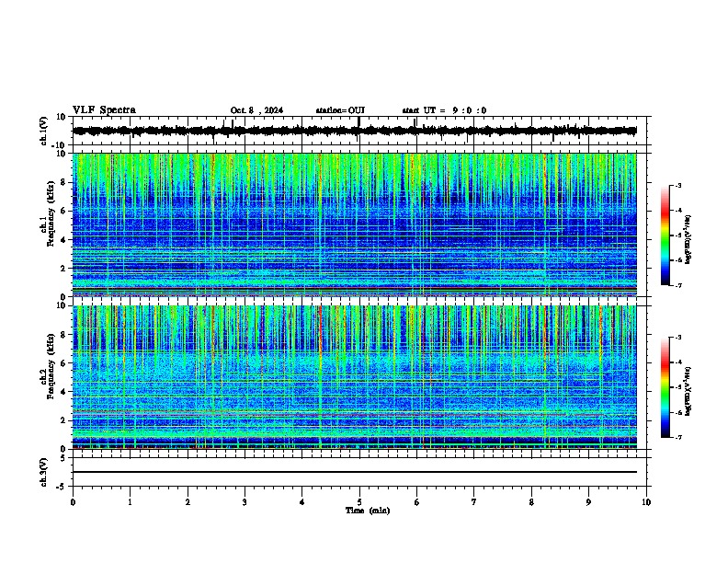Click the ch.2 colorbar "log(PSD)" label
Viewport: 728px width, 563px height.
[688, 391]
